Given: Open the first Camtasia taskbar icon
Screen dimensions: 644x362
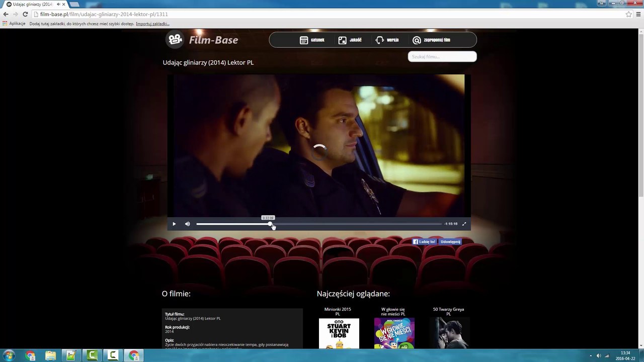Looking at the screenshot, I should 92,355.
